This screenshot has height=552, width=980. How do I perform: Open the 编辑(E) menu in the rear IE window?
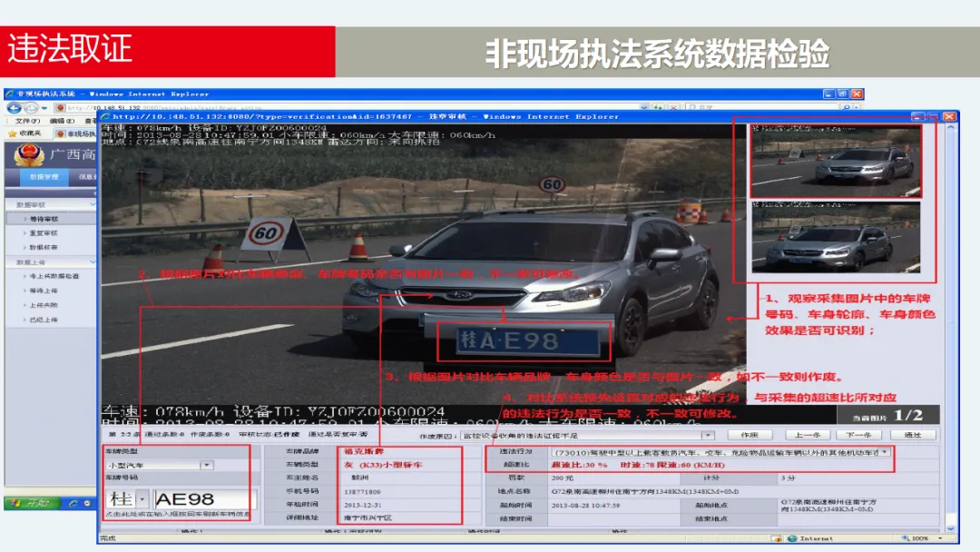point(62,121)
